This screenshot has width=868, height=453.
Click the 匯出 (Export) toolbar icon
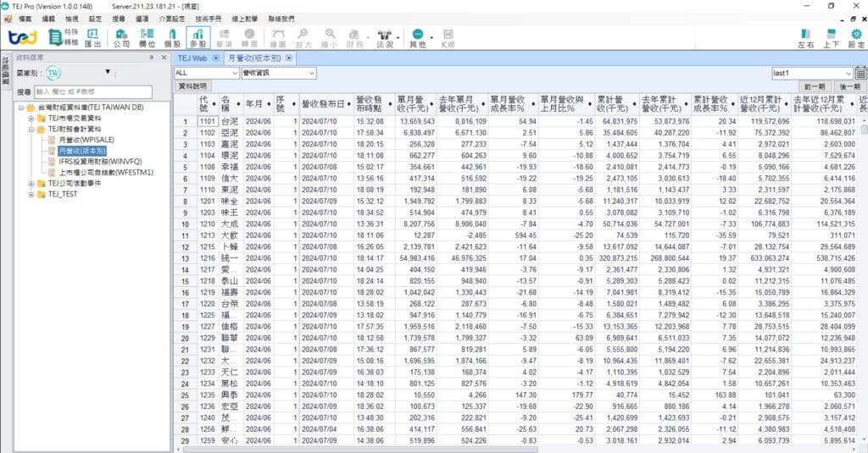tap(92, 38)
